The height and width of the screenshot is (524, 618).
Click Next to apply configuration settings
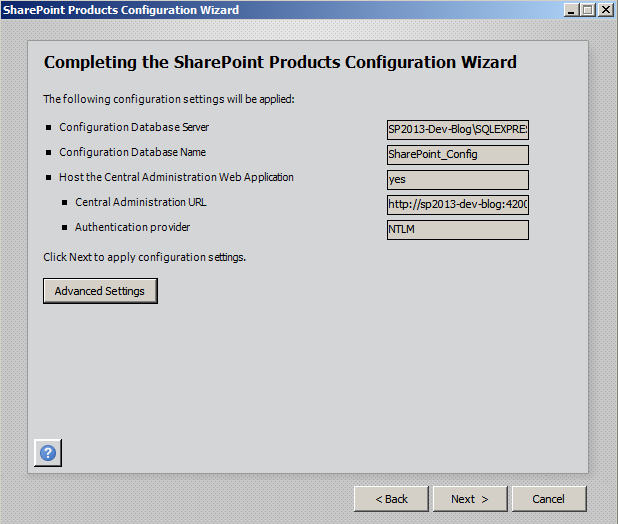tap(470, 499)
